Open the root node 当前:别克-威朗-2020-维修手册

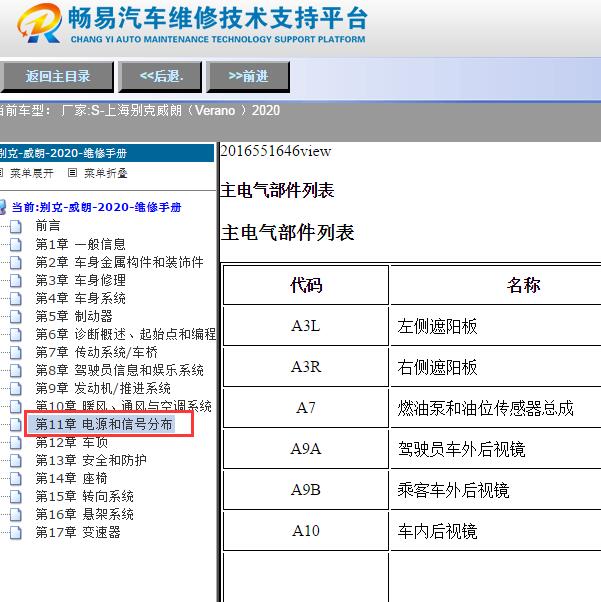[x=96, y=207]
